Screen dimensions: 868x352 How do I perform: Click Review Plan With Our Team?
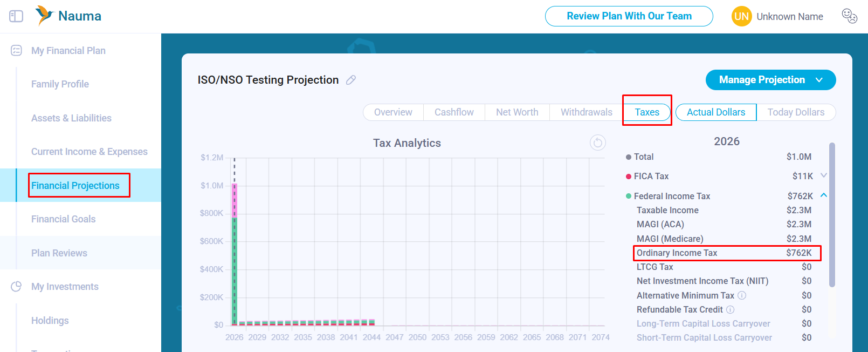point(629,16)
